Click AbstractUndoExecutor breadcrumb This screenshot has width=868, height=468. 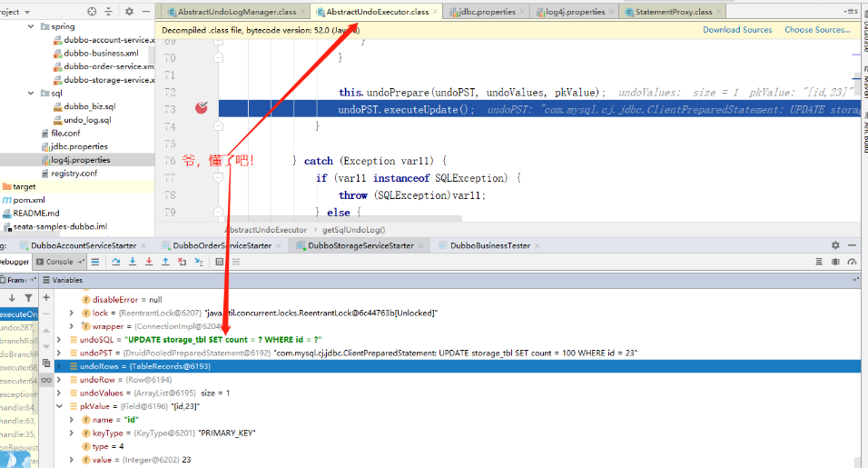266,230
